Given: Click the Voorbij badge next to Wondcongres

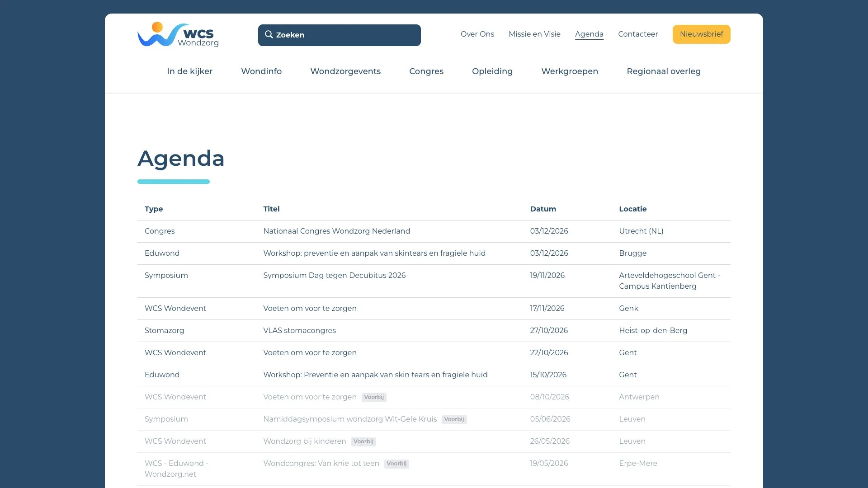Looking at the screenshot, I should 396,464.
